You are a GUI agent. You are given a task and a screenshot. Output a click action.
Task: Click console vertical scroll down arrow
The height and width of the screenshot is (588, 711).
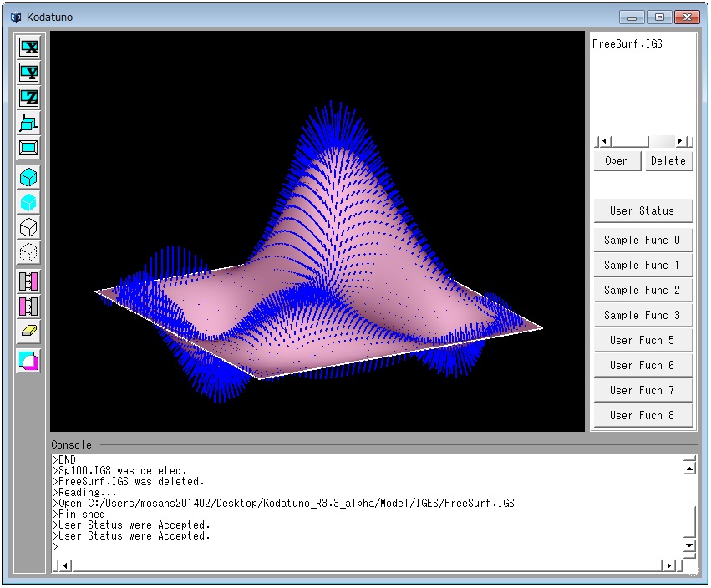(x=689, y=545)
